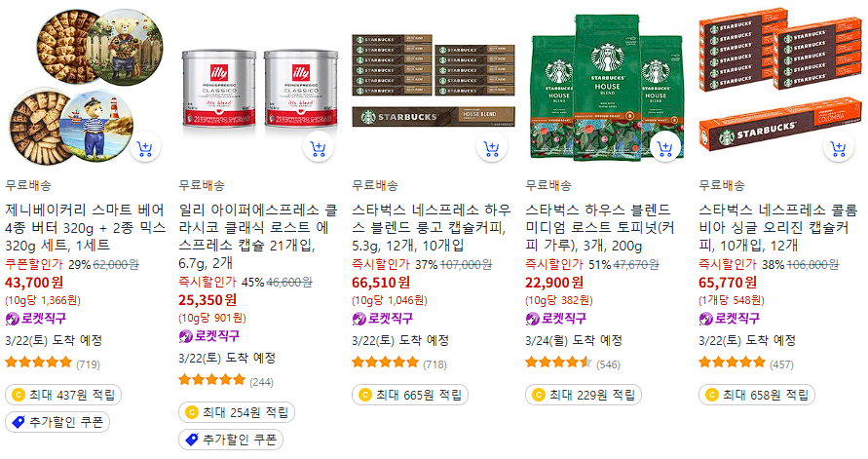Add Jenny Bakery cookie set to cart
Screen dimensions: 868x459
click(x=145, y=148)
